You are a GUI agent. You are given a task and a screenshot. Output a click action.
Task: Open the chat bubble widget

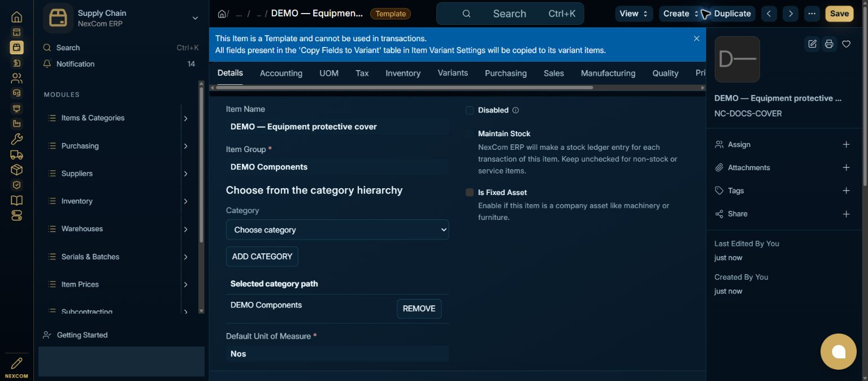click(x=839, y=352)
